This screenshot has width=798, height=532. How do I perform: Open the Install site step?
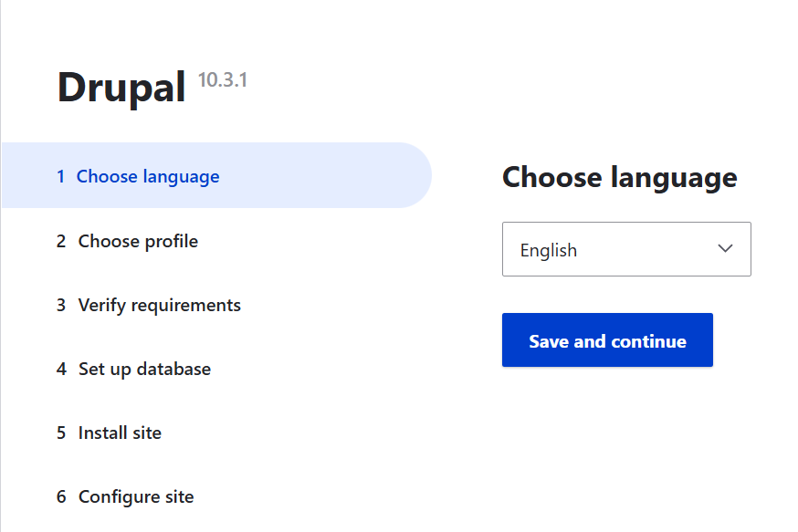coord(118,432)
